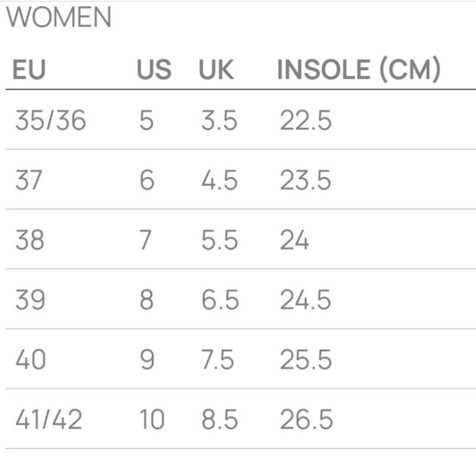Click the US size 10 cell
This screenshot has width=476, height=476.
tap(151, 420)
